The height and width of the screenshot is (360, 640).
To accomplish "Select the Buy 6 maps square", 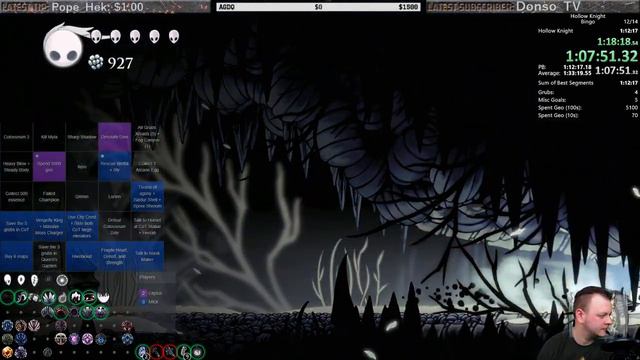I will click(x=16, y=256).
